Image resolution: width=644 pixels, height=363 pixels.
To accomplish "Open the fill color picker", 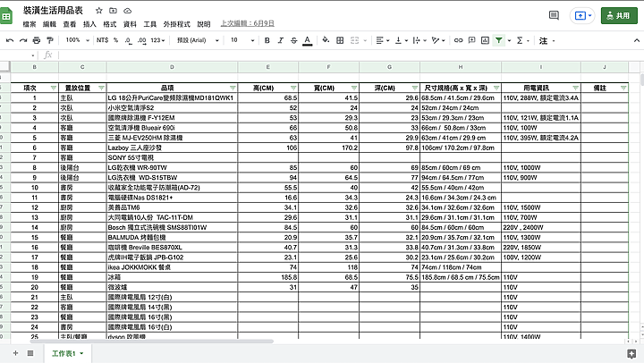I will coord(326,40).
